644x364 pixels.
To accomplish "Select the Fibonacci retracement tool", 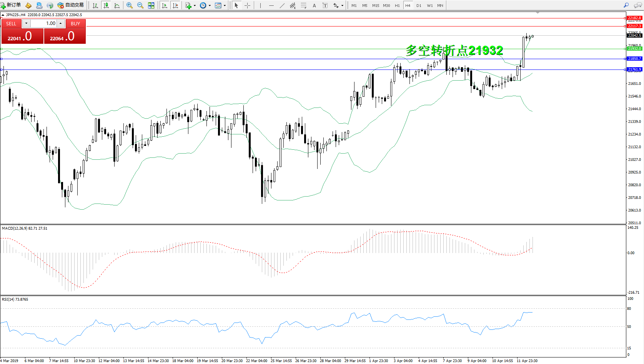I will pos(303,5).
